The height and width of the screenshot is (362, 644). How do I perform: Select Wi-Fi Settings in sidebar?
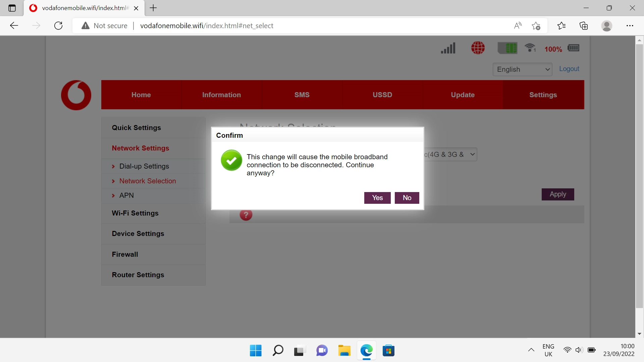tap(135, 213)
